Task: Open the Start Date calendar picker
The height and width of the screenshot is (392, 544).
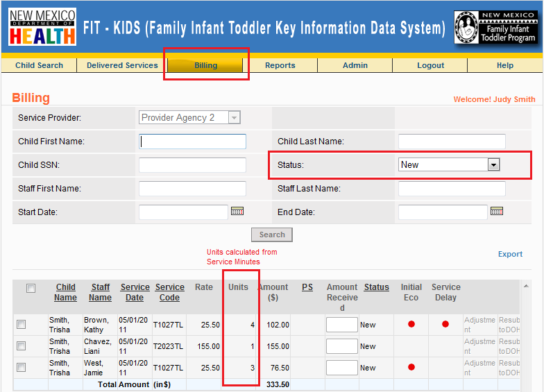Action: (237, 211)
